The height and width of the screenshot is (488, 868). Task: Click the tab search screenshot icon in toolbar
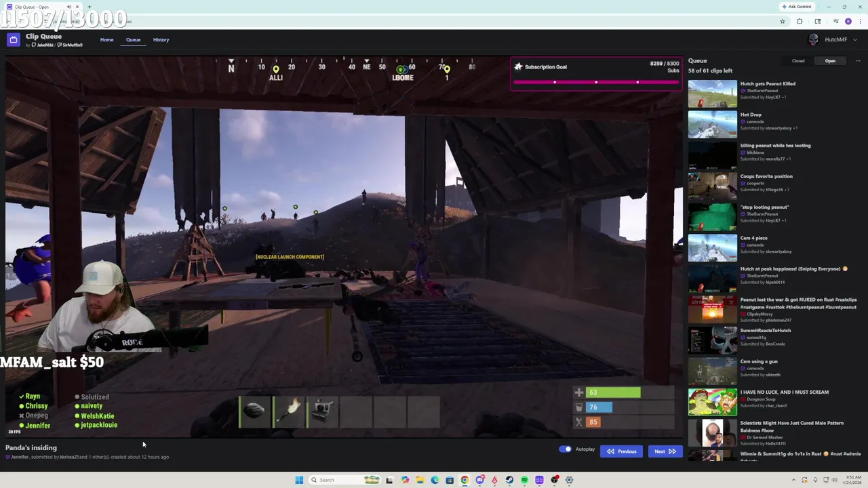click(x=818, y=21)
